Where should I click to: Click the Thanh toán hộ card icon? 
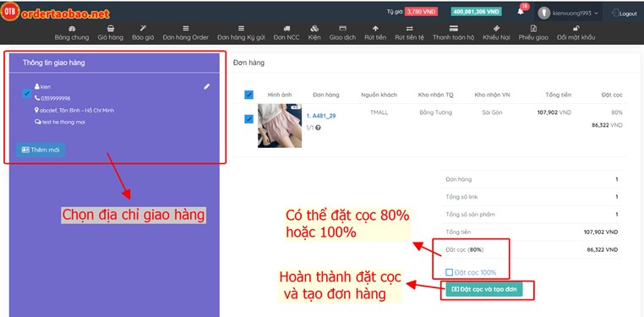(454, 29)
